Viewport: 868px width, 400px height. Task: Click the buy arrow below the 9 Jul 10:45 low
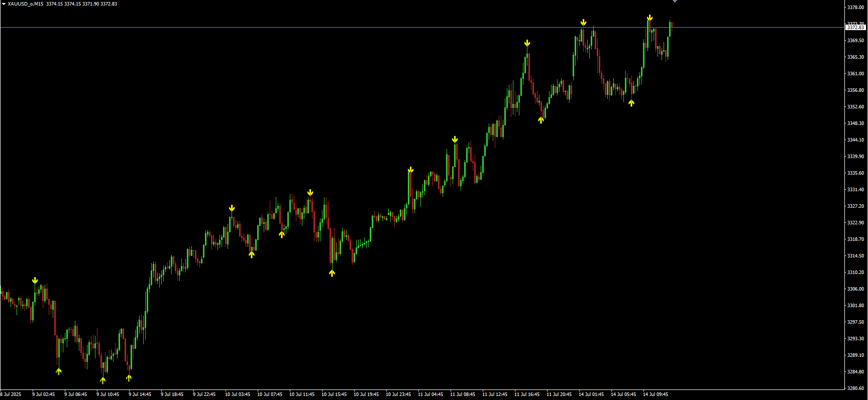click(x=103, y=380)
